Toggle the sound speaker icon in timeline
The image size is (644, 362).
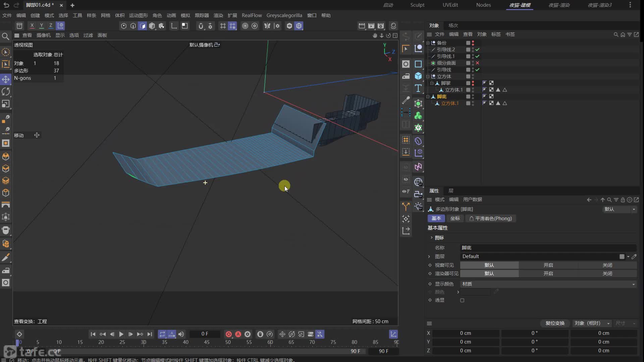tap(181, 334)
